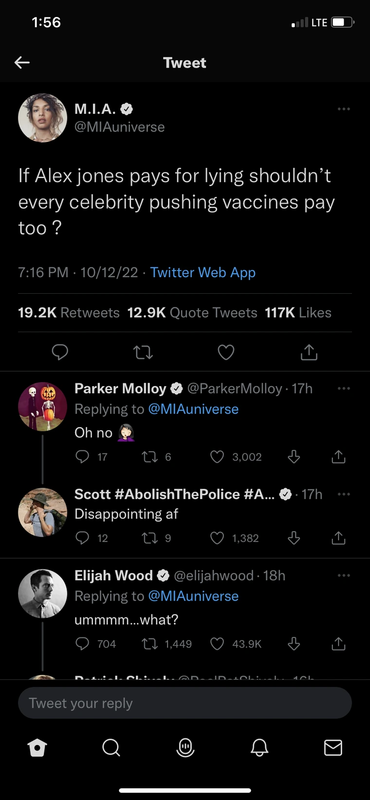The height and width of the screenshot is (800, 370).
Task: Tap Tweet your reply field
Action: pos(185,703)
